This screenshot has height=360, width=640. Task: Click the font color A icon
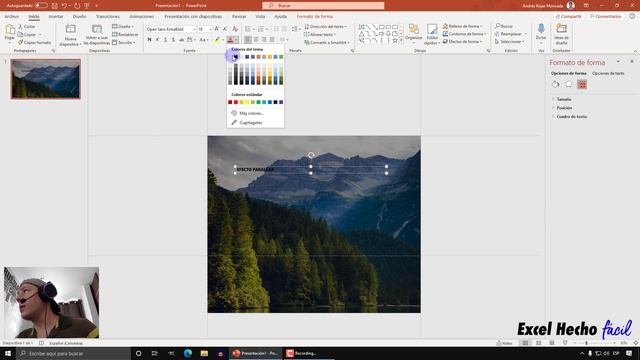[230, 40]
